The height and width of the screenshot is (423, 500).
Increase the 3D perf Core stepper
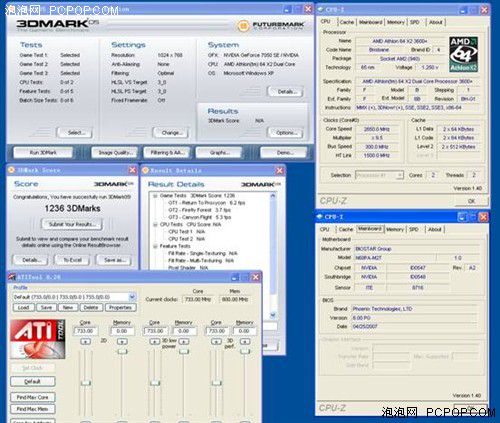217,341
